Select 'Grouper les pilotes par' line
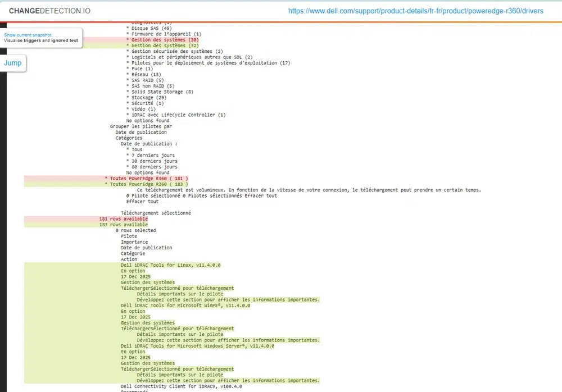This screenshot has width=562, height=392. [x=141, y=126]
